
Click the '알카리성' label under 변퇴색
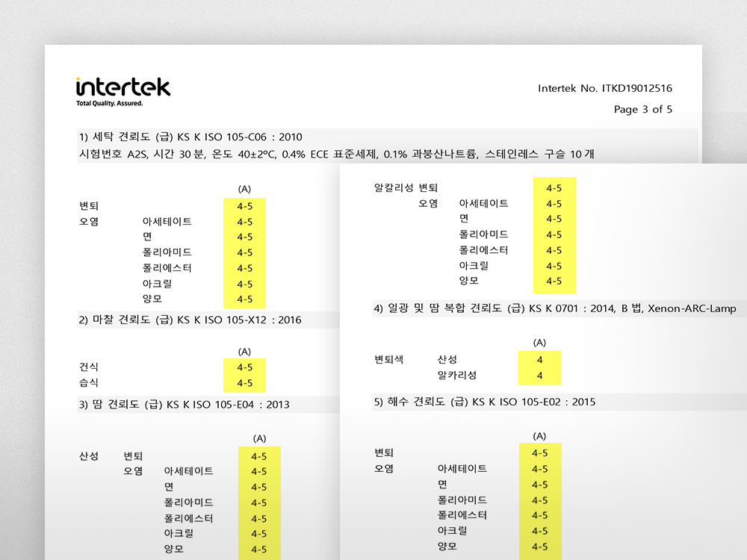coord(457,375)
